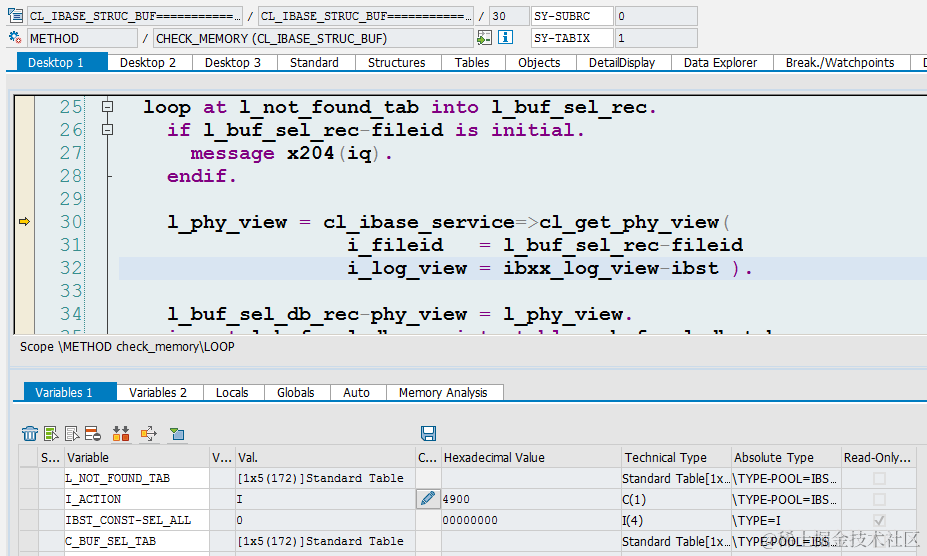927x556 pixels.
Task: Click the blue information icon near method field
Action: pos(505,37)
